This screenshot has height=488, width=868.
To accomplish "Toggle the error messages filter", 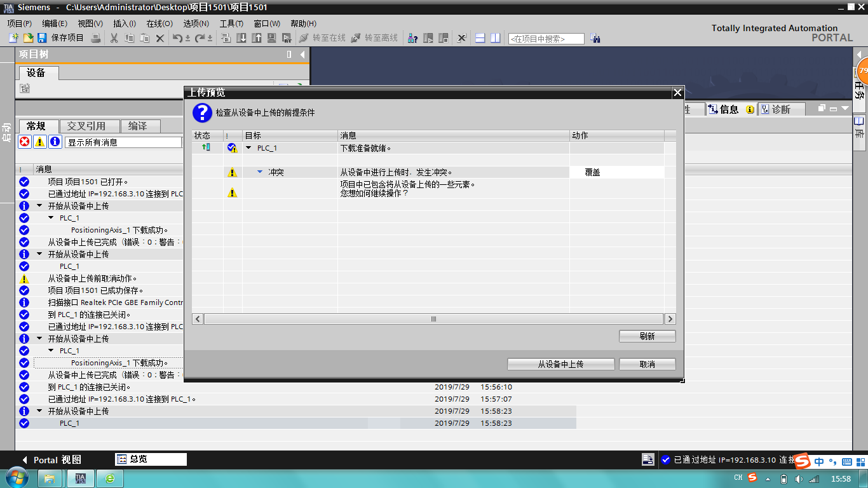I will pyautogui.click(x=25, y=142).
